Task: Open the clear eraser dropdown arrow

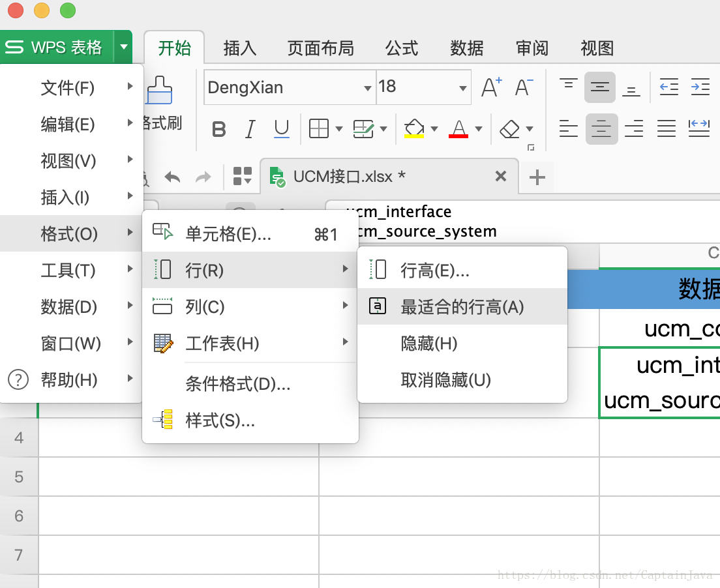Action: coord(530,129)
